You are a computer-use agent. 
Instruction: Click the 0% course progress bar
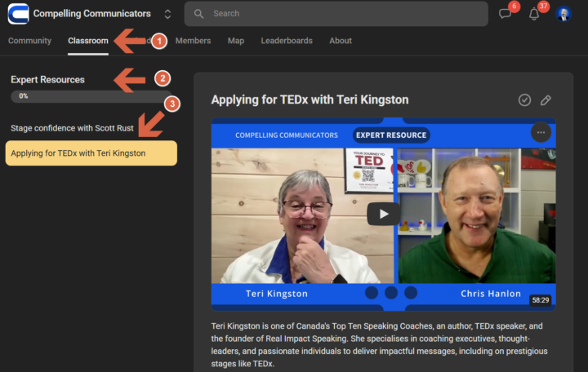91,96
